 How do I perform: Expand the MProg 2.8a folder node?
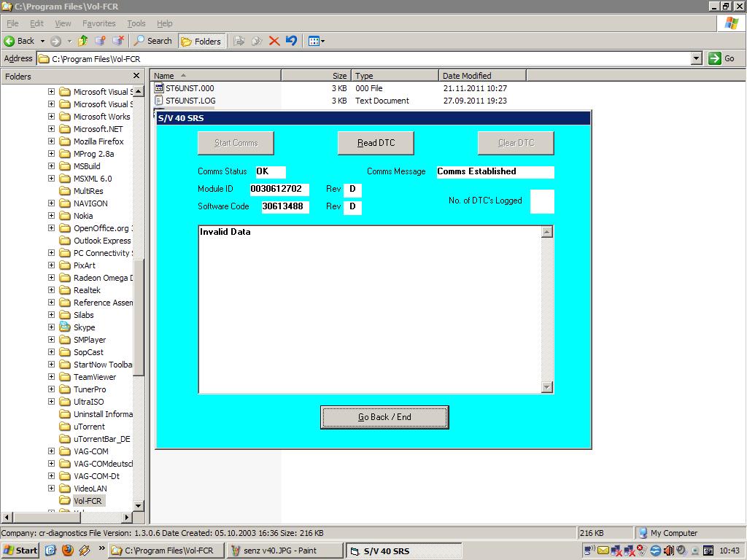click(52, 154)
